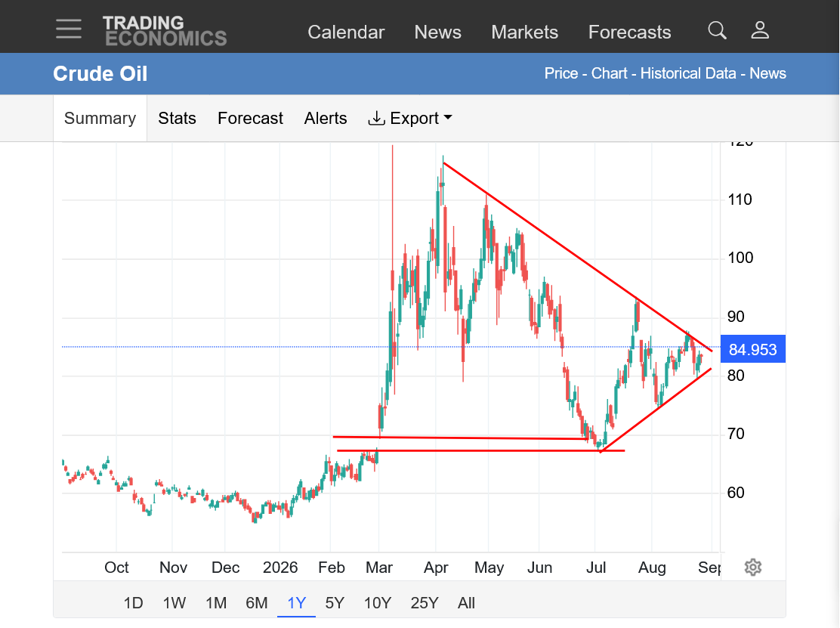Expand the Export dropdown arrow
This screenshot has width=840, height=628.
tap(448, 117)
